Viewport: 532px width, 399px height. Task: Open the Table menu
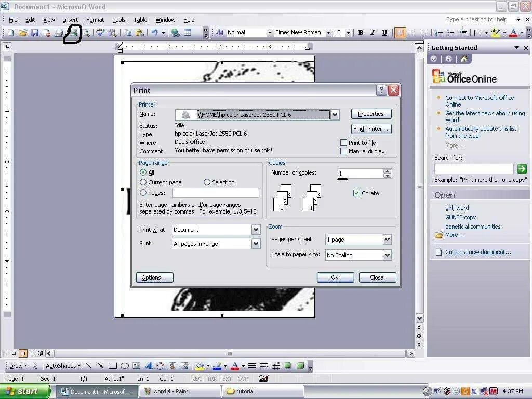(x=140, y=20)
